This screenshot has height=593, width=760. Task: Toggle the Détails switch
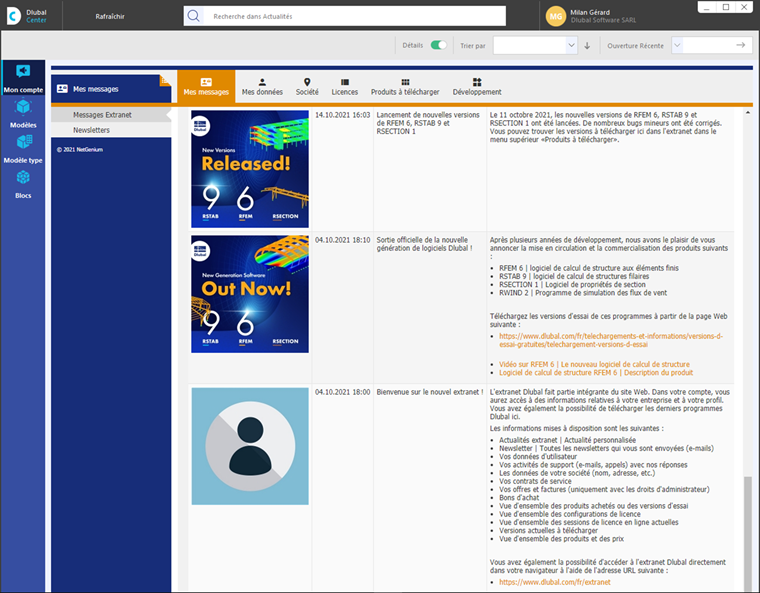[x=438, y=45]
